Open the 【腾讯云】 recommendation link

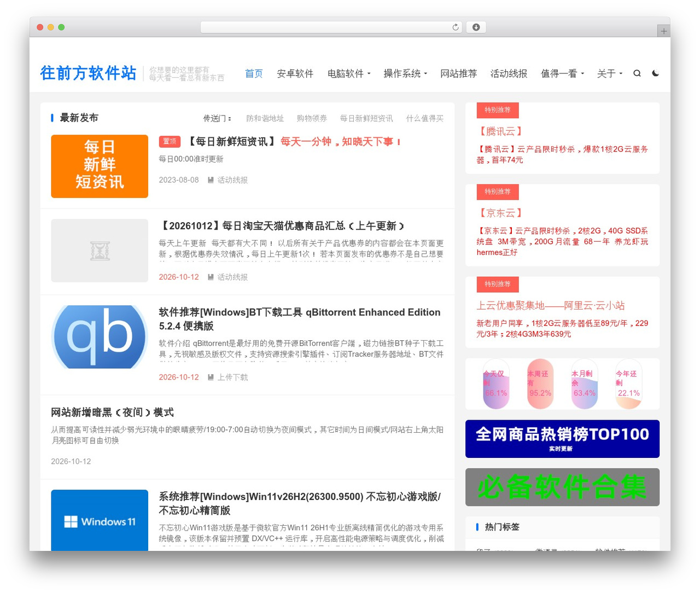[500, 131]
